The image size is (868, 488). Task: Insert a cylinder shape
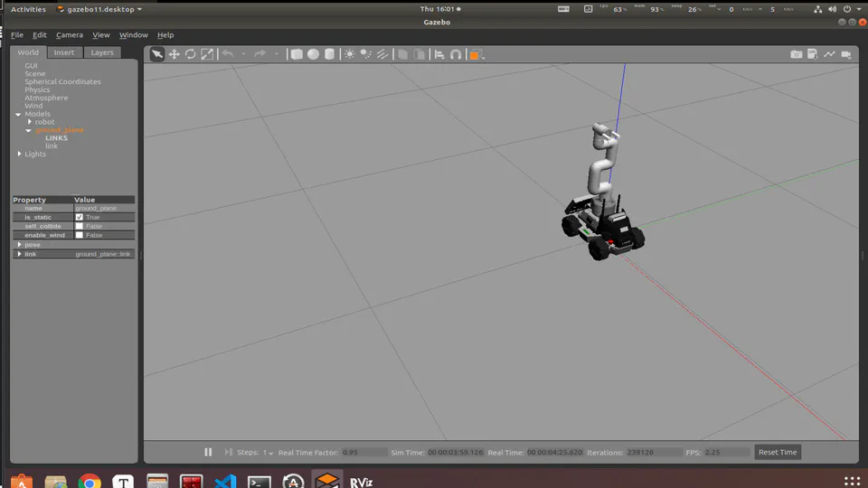point(329,54)
